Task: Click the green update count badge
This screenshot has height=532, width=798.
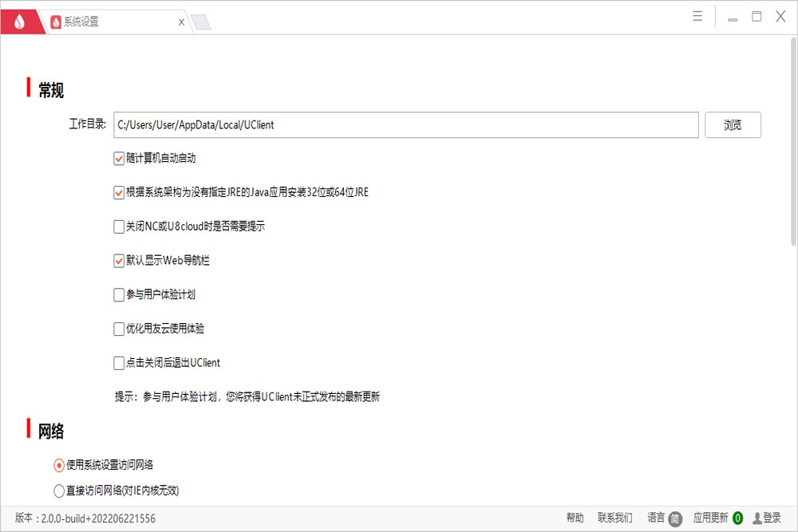Action: click(737, 518)
